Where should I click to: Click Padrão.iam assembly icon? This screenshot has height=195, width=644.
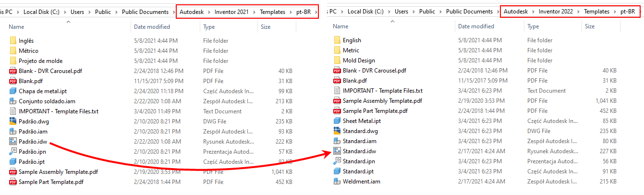(x=13, y=132)
